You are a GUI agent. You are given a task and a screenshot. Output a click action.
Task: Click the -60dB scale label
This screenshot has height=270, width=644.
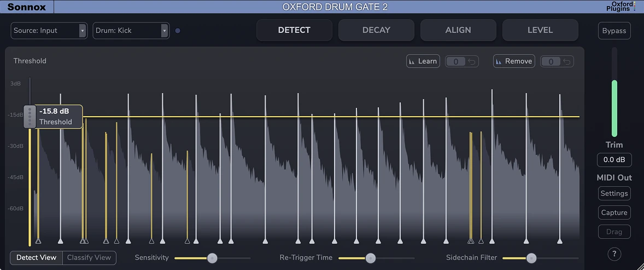[x=15, y=209]
